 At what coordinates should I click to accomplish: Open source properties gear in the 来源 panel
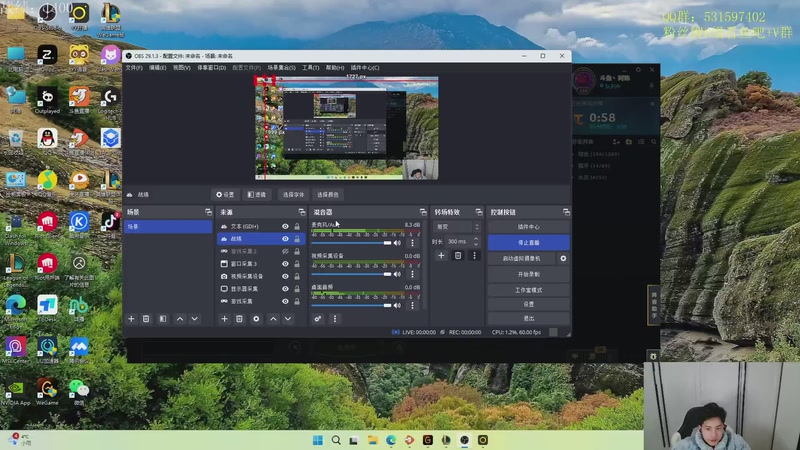(x=256, y=319)
